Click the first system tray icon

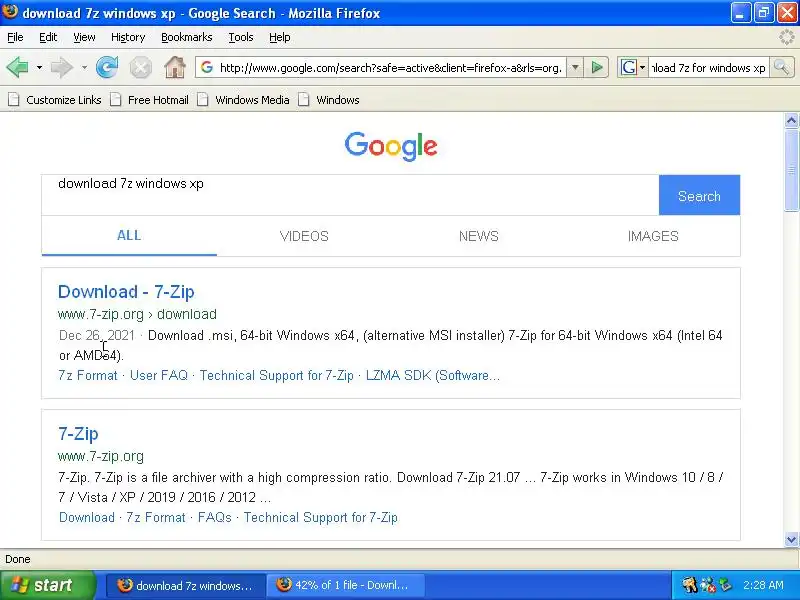point(689,585)
